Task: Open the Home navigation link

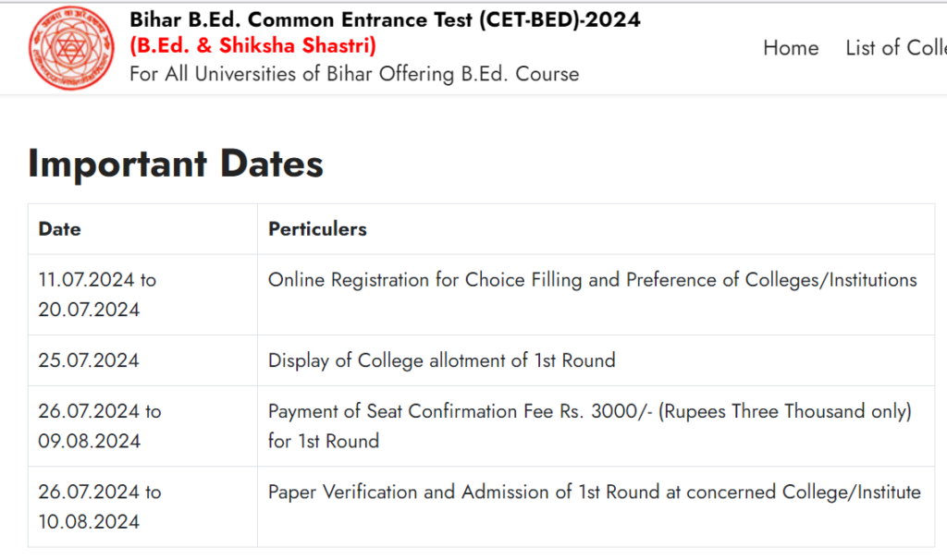Action: (791, 48)
